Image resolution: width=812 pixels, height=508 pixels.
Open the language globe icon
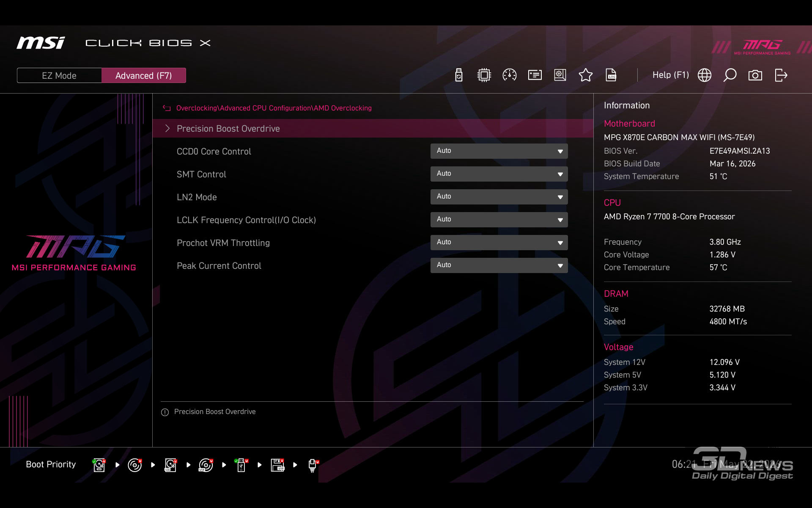704,75
